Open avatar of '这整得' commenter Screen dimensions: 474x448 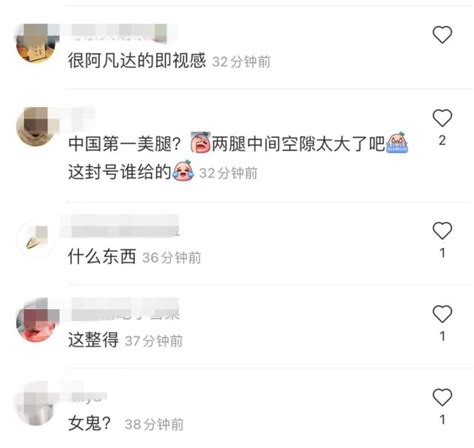click(35, 323)
